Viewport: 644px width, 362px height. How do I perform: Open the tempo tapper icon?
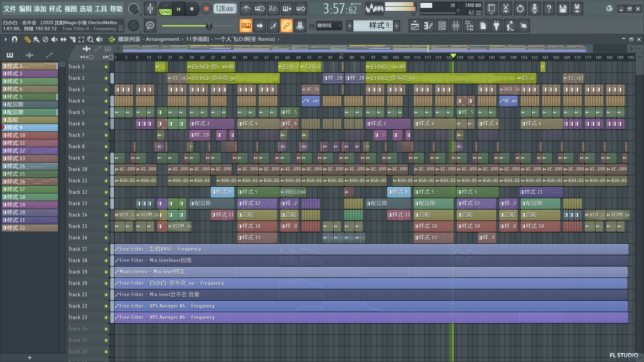(510, 25)
